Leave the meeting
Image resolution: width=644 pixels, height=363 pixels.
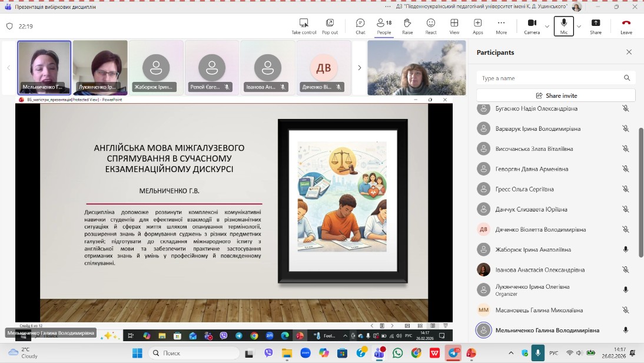click(626, 26)
